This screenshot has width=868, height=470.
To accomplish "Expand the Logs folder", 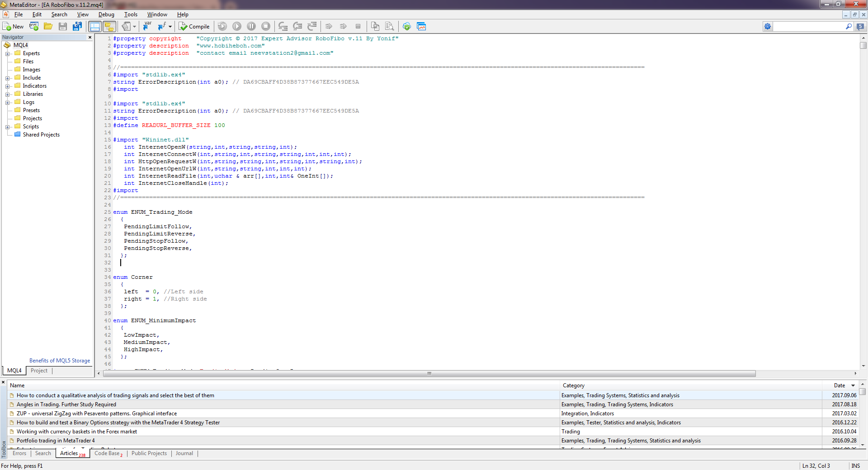I will [x=8, y=103].
